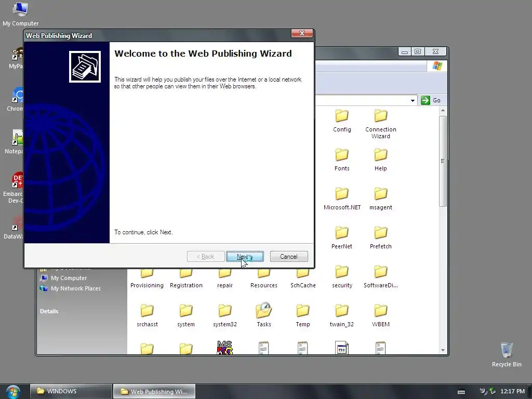
Task: Click the keyboard icon in system tray
Action: click(461, 392)
